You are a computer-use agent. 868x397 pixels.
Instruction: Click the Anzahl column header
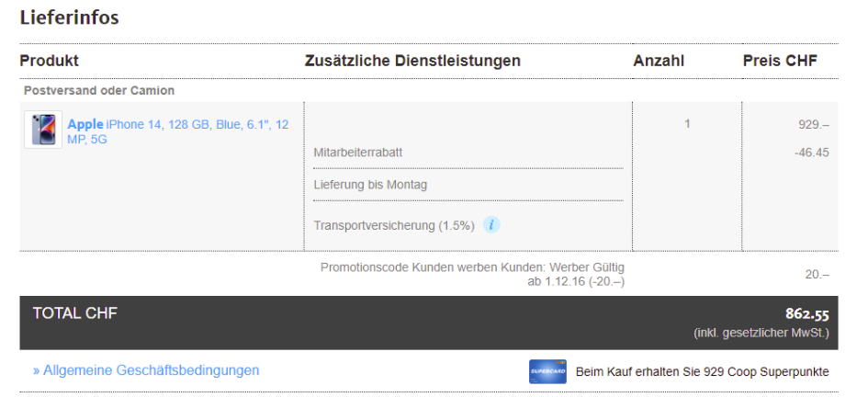click(659, 61)
